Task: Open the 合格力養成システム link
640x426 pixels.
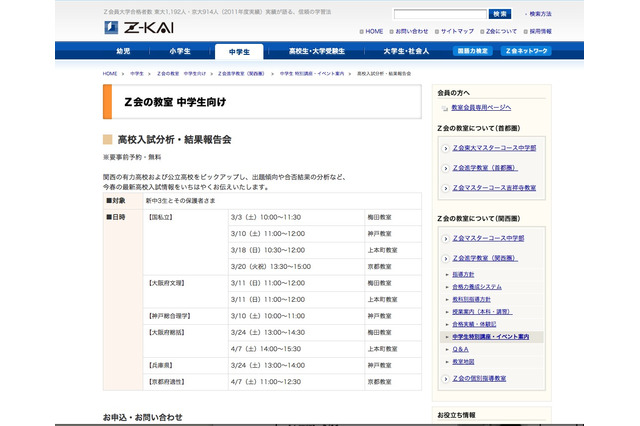Action: tap(477, 287)
